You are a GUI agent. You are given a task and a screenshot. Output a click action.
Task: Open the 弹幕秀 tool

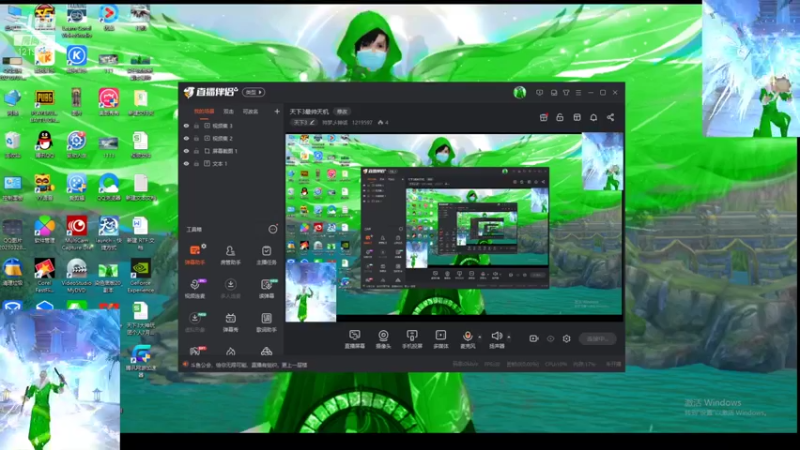click(x=230, y=322)
